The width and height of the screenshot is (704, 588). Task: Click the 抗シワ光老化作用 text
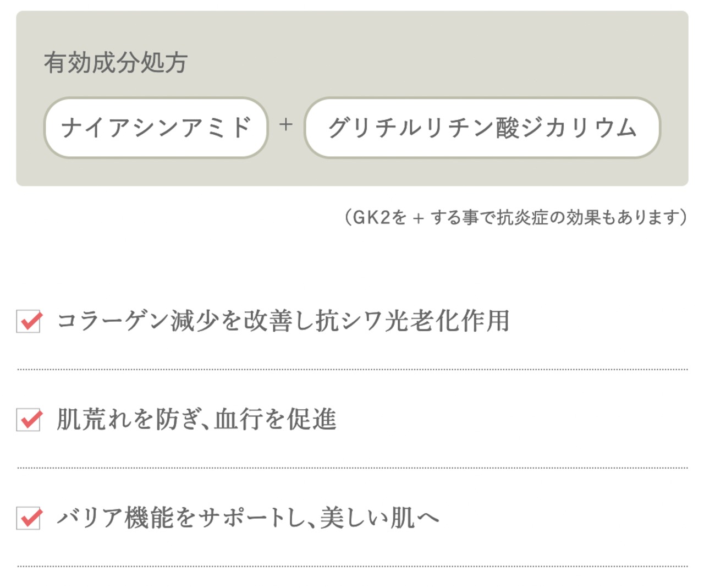click(x=413, y=321)
